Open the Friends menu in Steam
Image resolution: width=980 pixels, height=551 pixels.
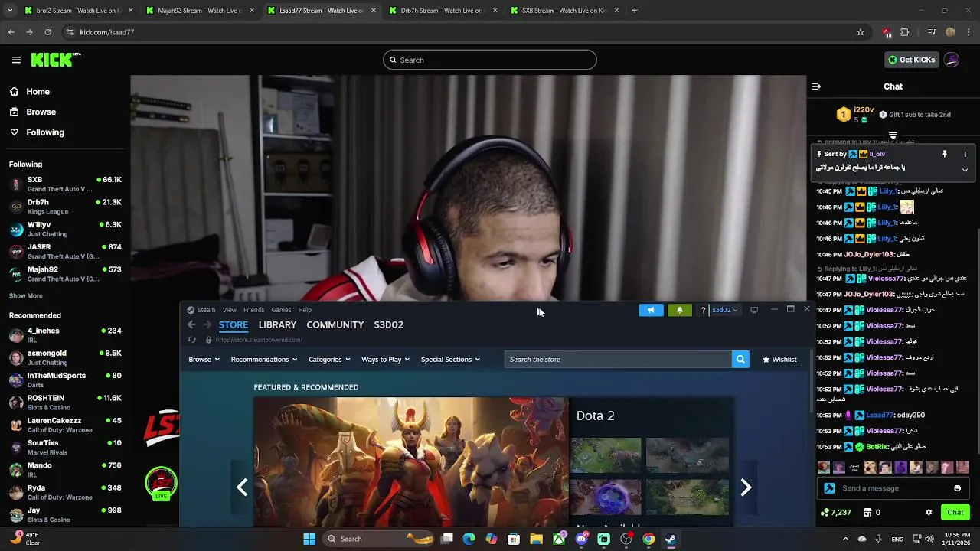(253, 310)
